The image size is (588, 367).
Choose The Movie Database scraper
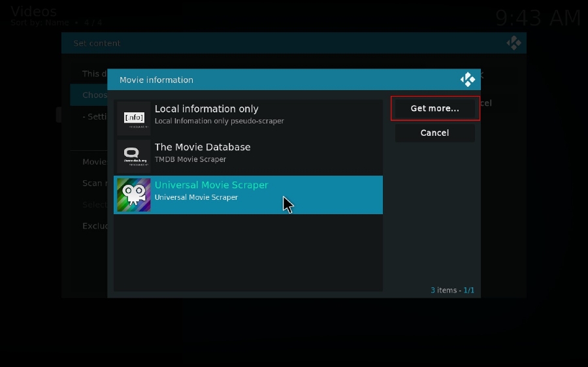coord(248,156)
